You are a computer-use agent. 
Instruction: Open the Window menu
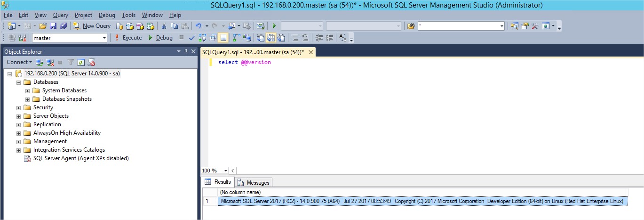click(152, 15)
